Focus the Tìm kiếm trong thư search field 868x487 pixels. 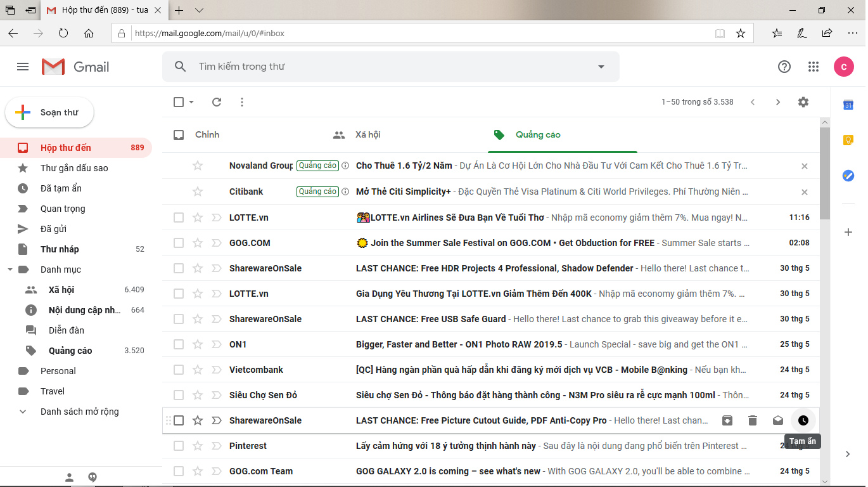coord(391,67)
